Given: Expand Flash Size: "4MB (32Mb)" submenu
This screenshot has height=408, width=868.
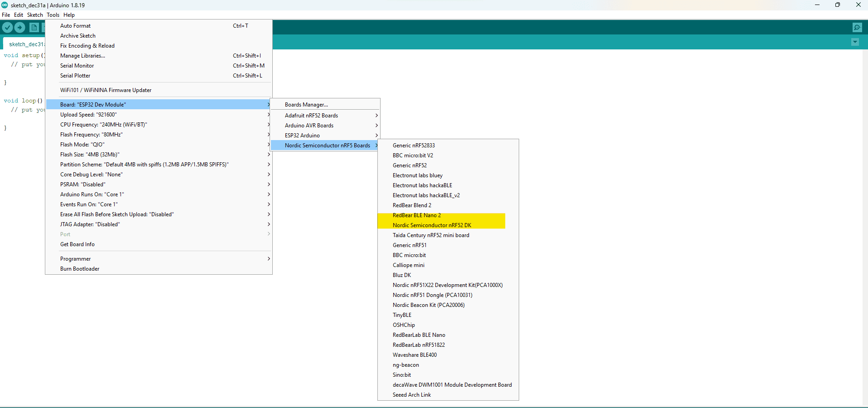Looking at the screenshot, I should pyautogui.click(x=159, y=155).
